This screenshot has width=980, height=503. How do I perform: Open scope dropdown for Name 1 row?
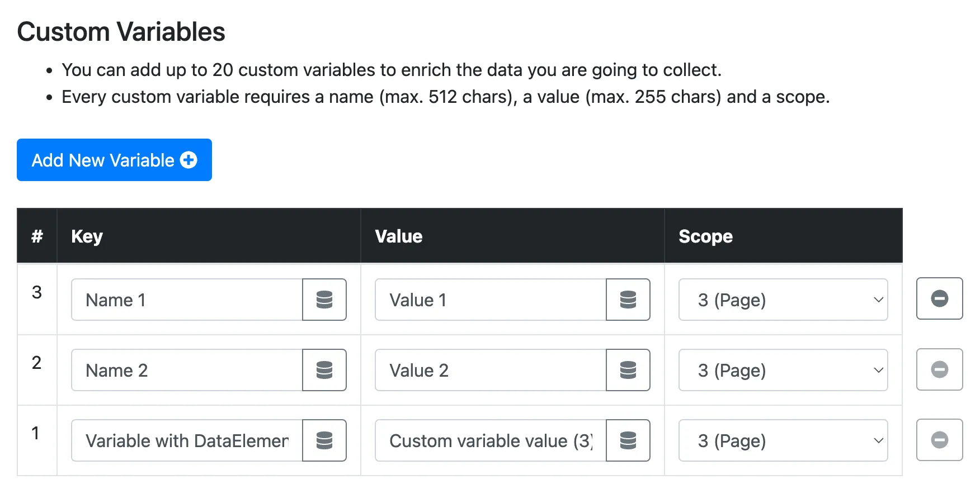pyautogui.click(x=783, y=300)
